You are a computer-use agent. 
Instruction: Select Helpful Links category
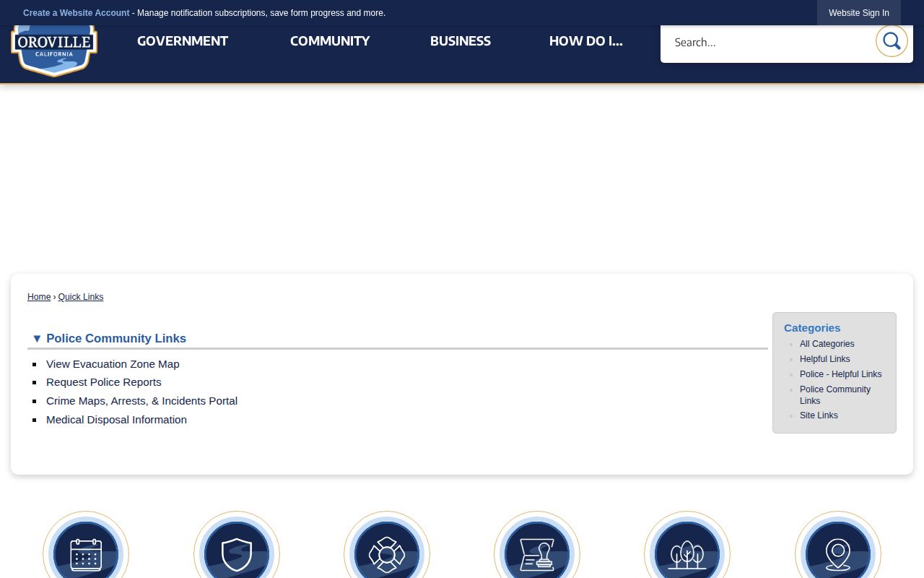coord(825,359)
